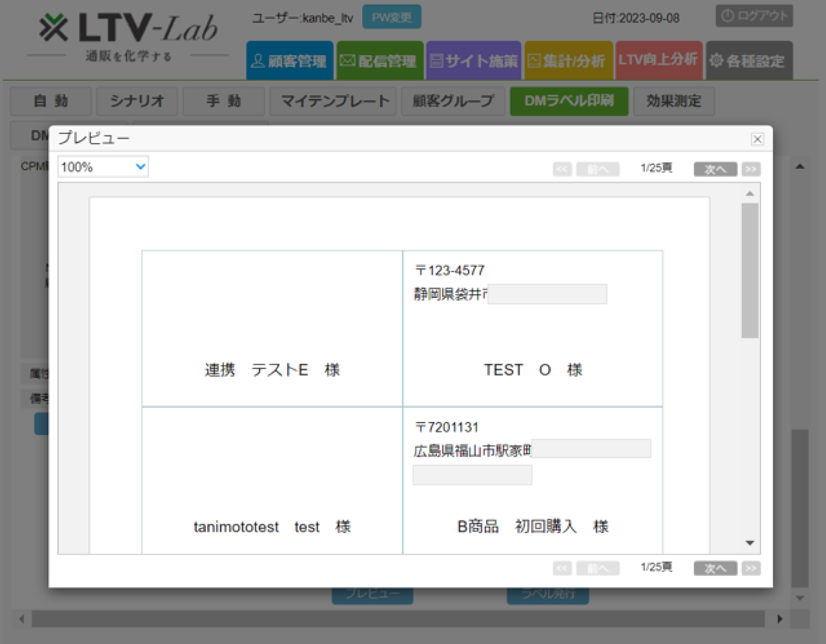Go to next page with 次へ
The width and height of the screenshot is (826, 644).
(715, 169)
